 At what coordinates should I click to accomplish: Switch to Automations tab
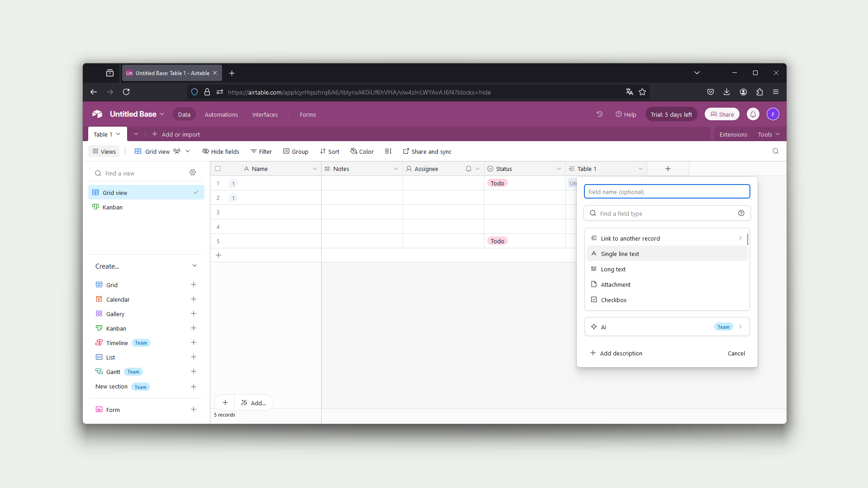221,114
